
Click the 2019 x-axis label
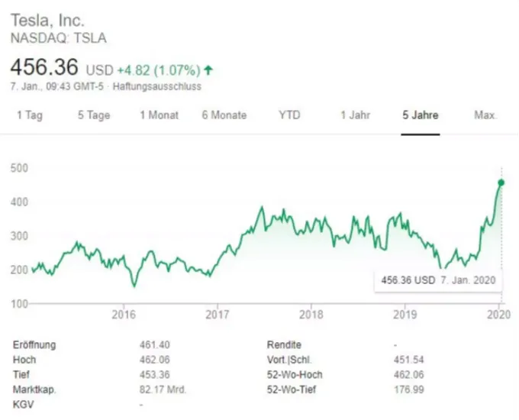[x=405, y=315]
